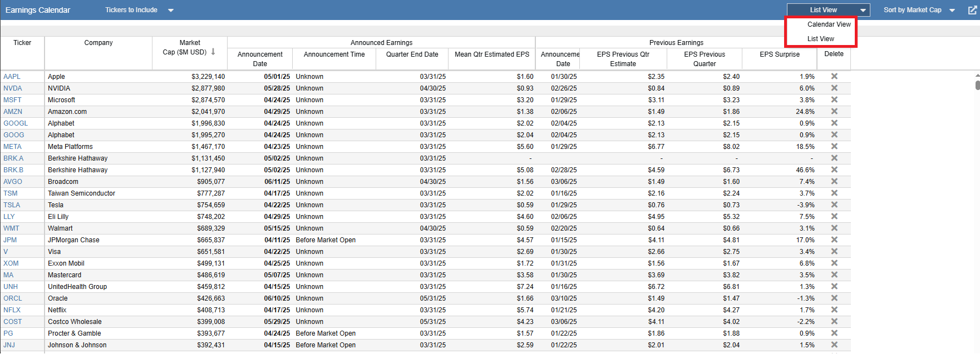Delete the Apple row with X icon
The height and width of the screenshot is (354, 980).
point(834,76)
